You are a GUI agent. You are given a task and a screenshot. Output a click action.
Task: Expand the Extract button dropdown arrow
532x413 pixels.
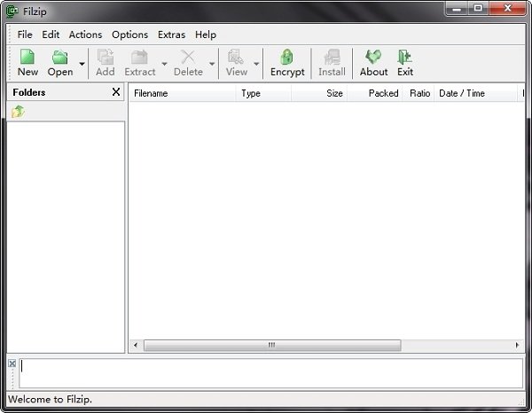[164, 64]
